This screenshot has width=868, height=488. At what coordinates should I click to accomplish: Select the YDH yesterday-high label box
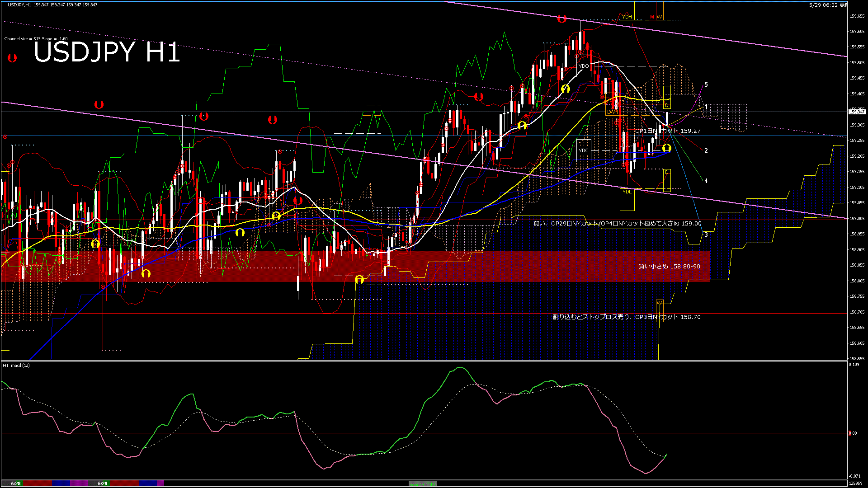point(627,17)
